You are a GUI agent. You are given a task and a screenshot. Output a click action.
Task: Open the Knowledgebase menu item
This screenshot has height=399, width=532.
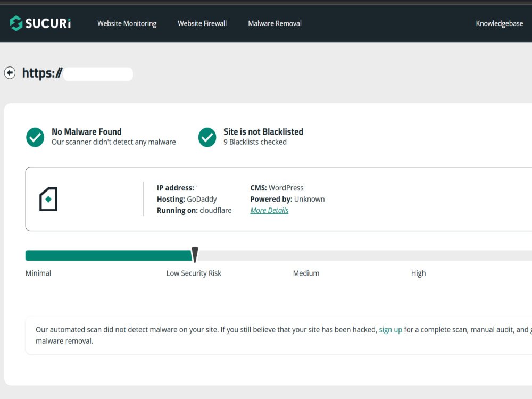500,23
